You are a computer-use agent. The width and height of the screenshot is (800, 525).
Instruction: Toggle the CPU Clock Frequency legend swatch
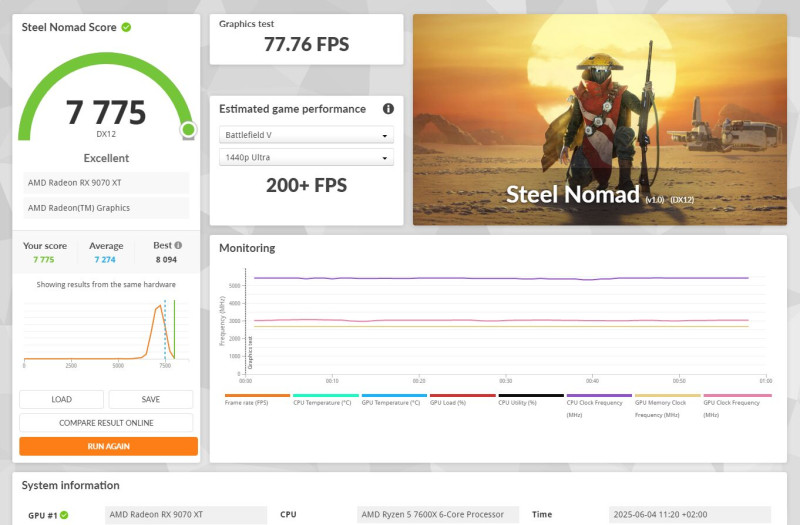tap(599, 395)
